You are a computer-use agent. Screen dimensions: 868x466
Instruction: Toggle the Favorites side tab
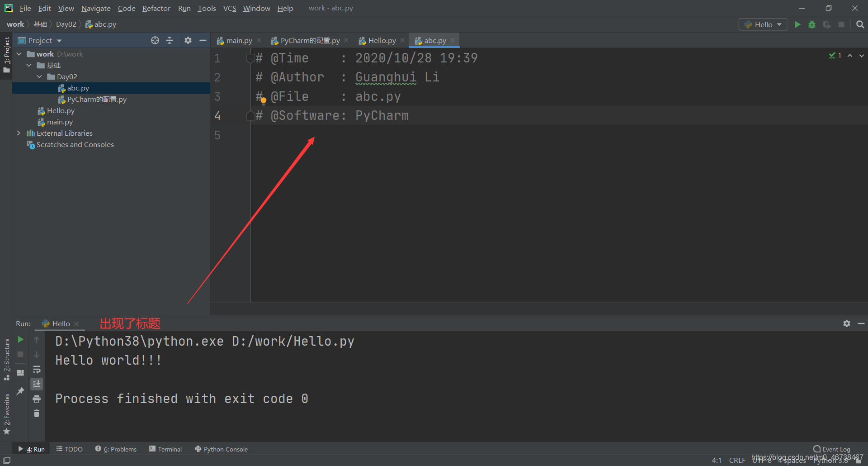pyautogui.click(x=6, y=414)
